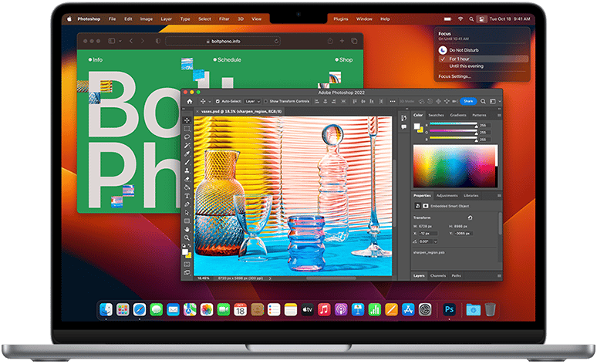The image size is (597, 364).
Task: Expand Move tool preset dropdown arrow
Action: coord(210,102)
